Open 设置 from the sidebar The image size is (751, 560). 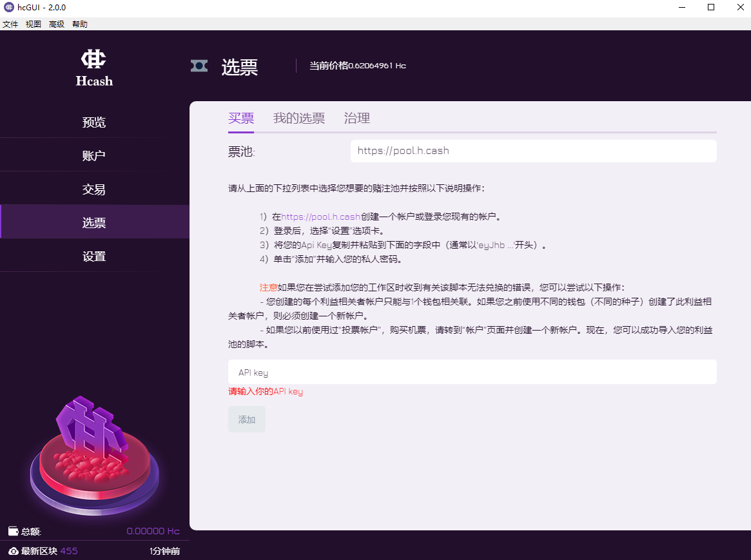tap(95, 256)
